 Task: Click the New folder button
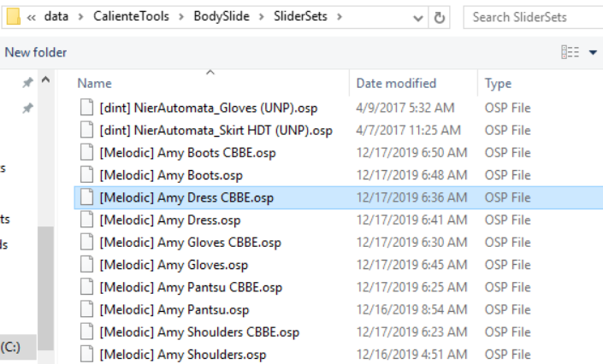click(x=35, y=52)
